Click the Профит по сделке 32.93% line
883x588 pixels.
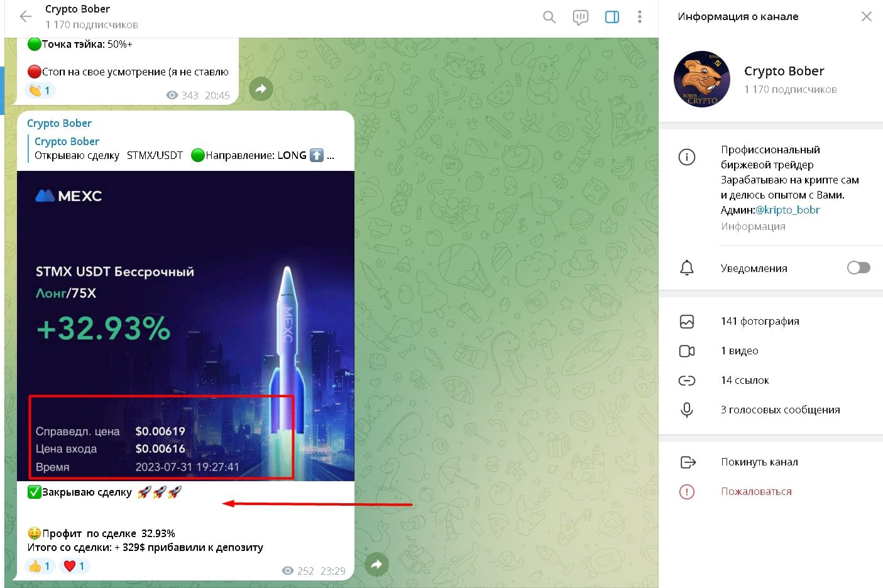[x=101, y=533]
